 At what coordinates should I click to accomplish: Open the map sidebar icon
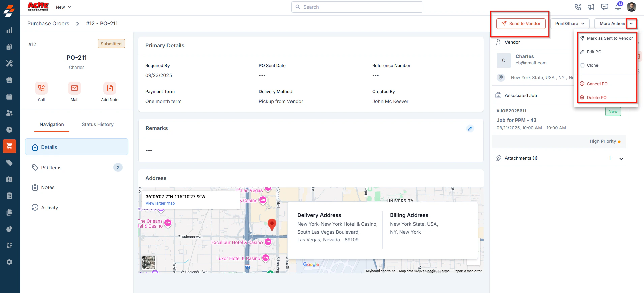tap(9, 179)
